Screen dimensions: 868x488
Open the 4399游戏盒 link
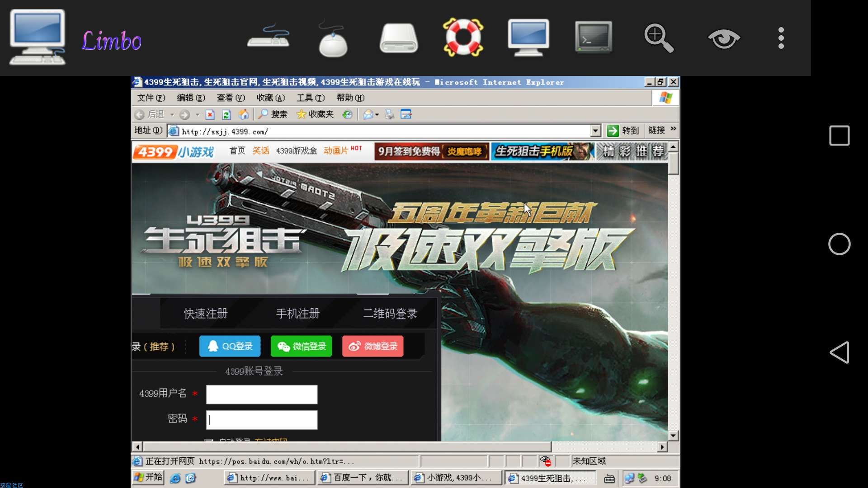pyautogui.click(x=297, y=151)
